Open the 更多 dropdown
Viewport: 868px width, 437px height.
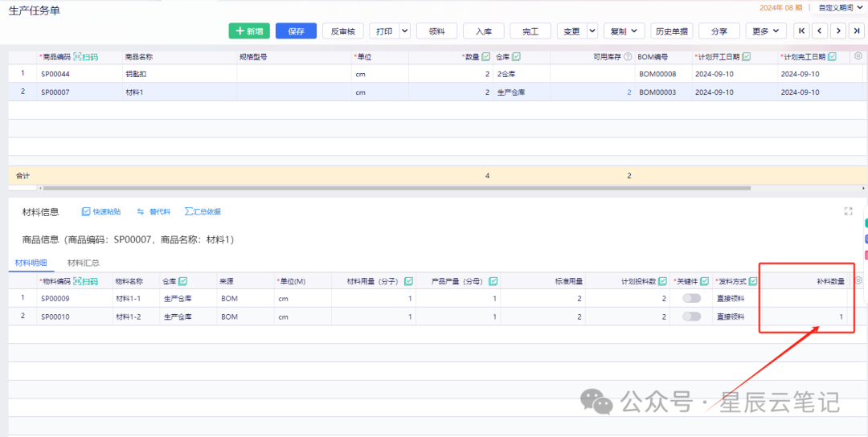766,31
